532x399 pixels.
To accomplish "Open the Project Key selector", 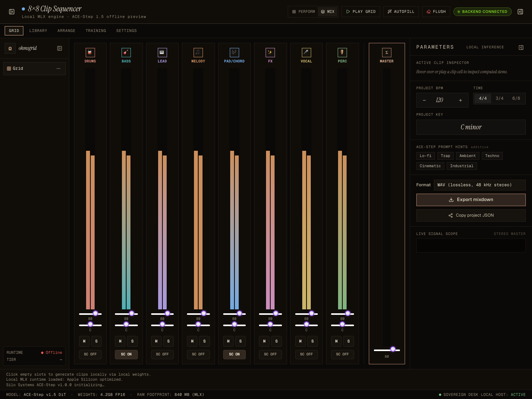I will point(471,127).
